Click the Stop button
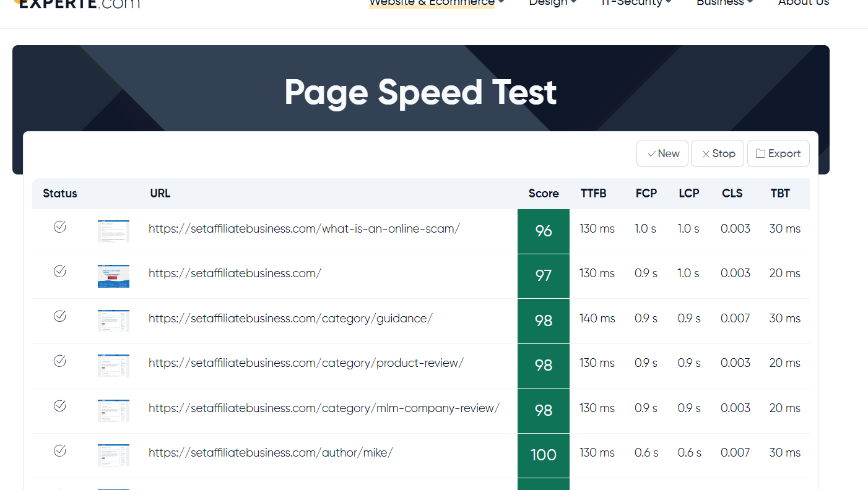This screenshot has height=490, width=868. pyautogui.click(x=718, y=153)
